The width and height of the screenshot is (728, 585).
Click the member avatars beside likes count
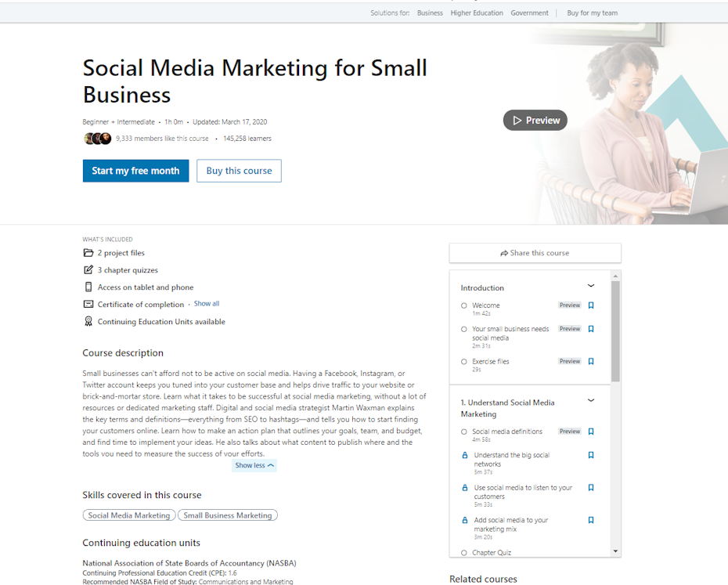tap(98, 139)
